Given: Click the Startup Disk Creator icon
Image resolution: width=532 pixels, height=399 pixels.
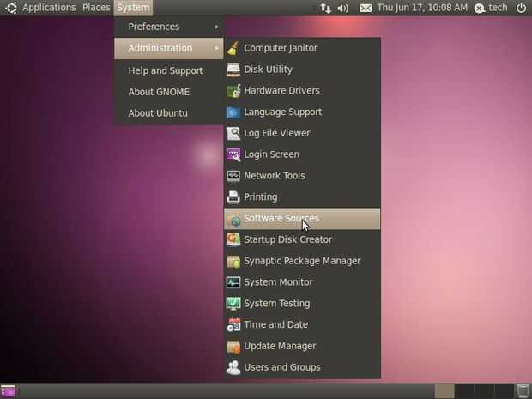Looking at the screenshot, I should point(233,240).
